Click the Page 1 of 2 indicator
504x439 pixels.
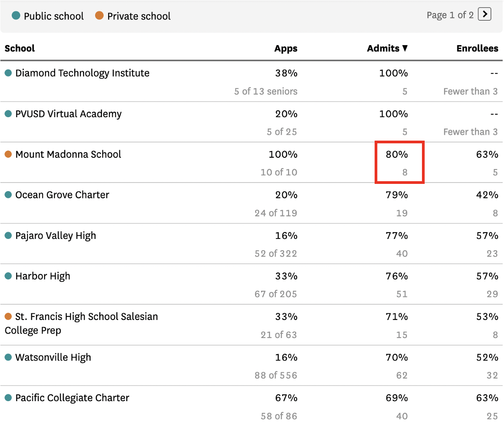pyautogui.click(x=450, y=15)
